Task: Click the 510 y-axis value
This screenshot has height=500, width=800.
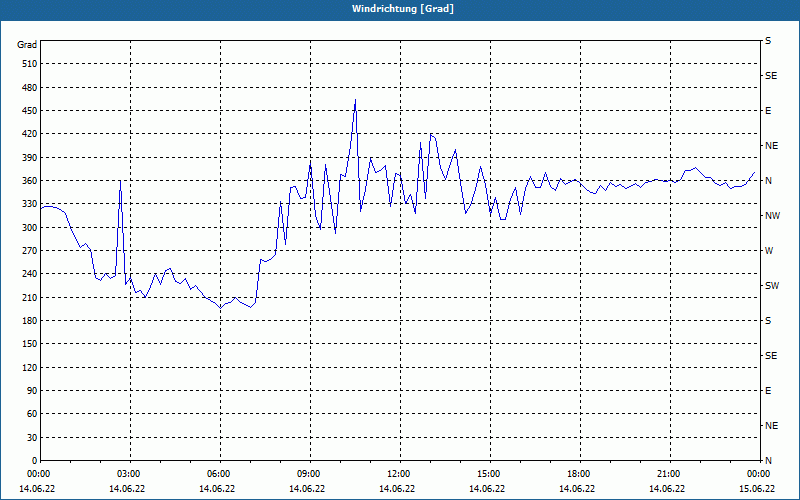Action: 30,64
